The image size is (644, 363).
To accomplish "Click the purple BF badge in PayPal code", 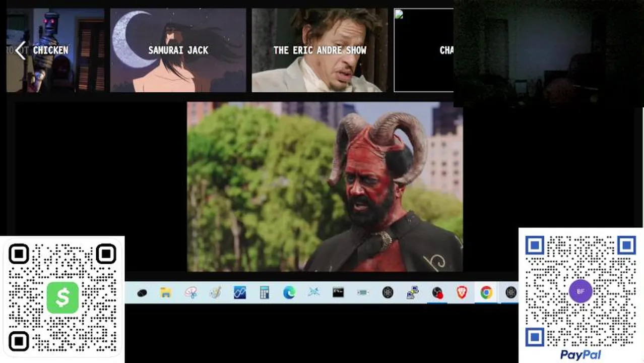I will pyautogui.click(x=581, y=291).
